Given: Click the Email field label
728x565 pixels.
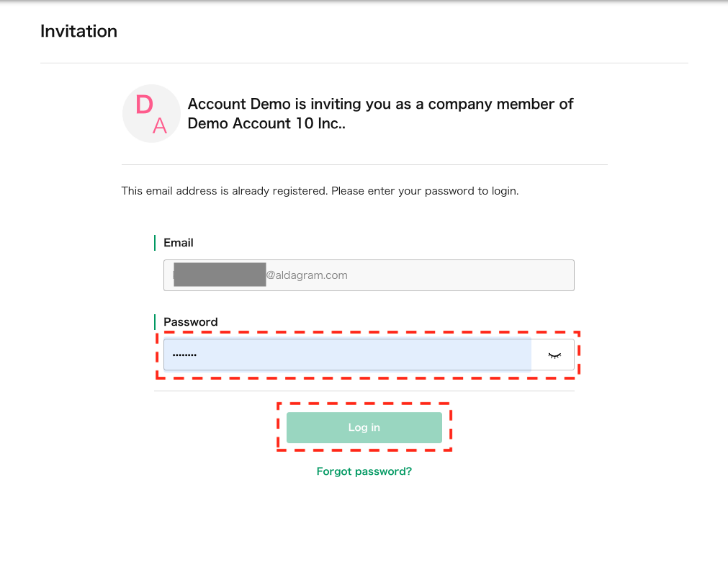Looking at the screenshot, I should [179, 243].
